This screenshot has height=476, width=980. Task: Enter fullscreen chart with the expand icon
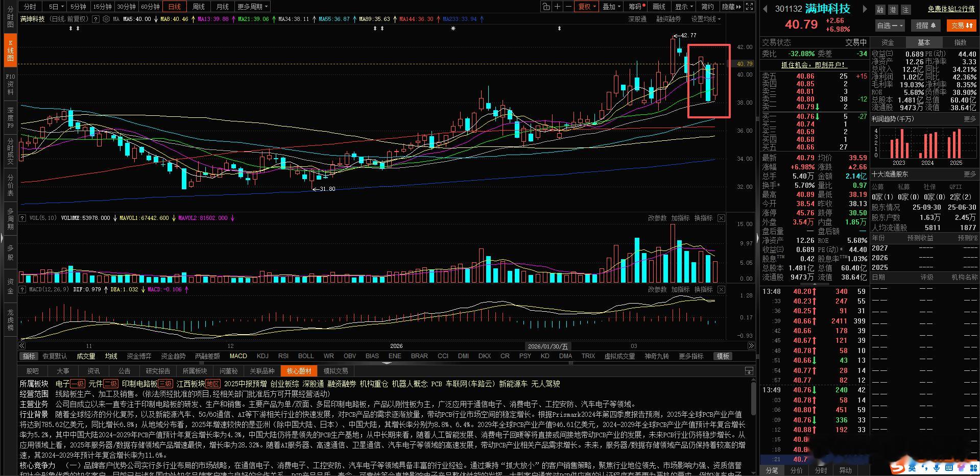[749, 7]
